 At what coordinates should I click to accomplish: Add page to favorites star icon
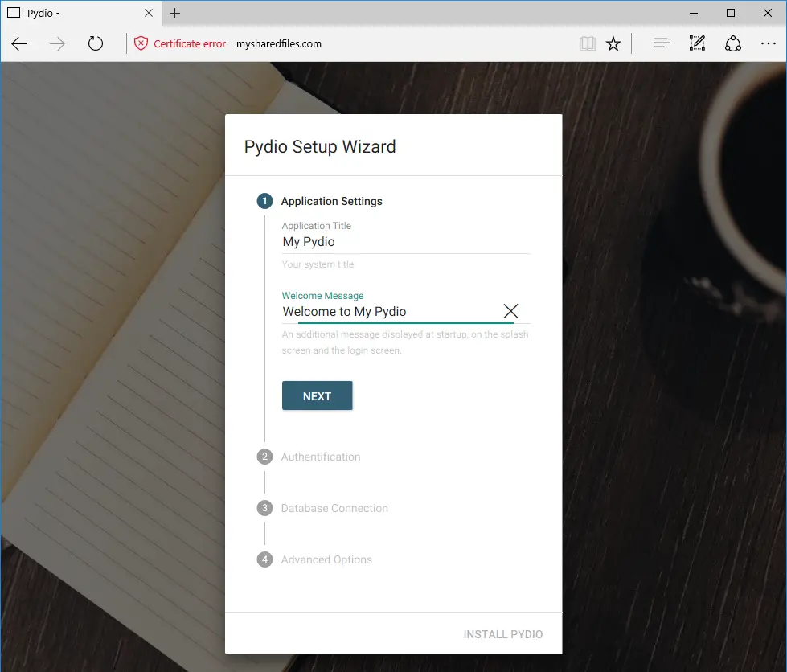point(613,44)
